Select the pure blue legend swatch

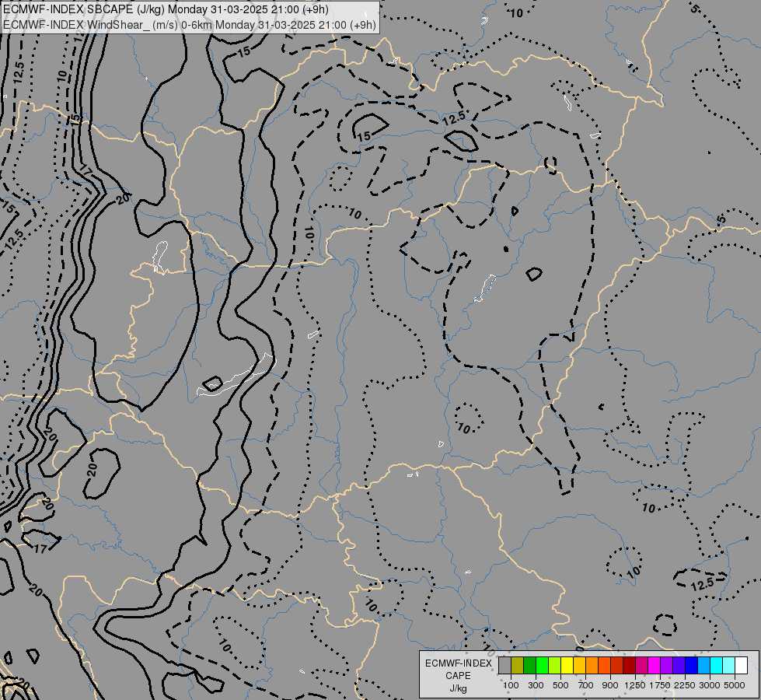[692, 665]
